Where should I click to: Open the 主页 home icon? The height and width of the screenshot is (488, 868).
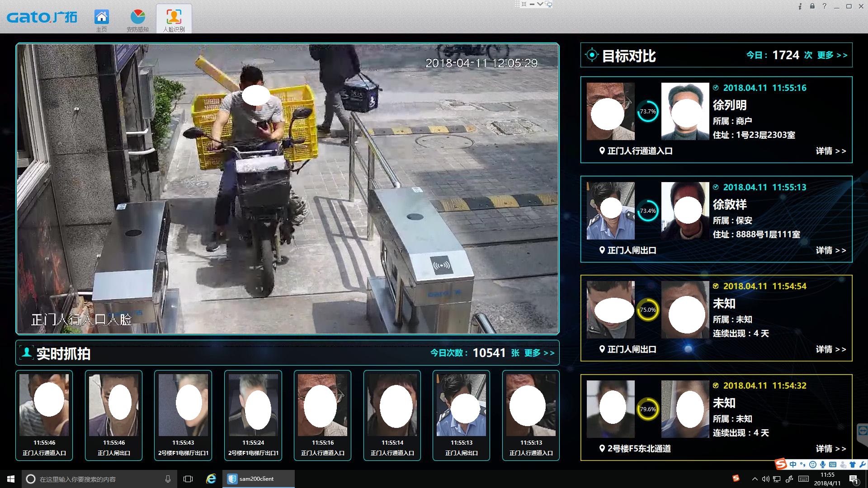[101, 18]
